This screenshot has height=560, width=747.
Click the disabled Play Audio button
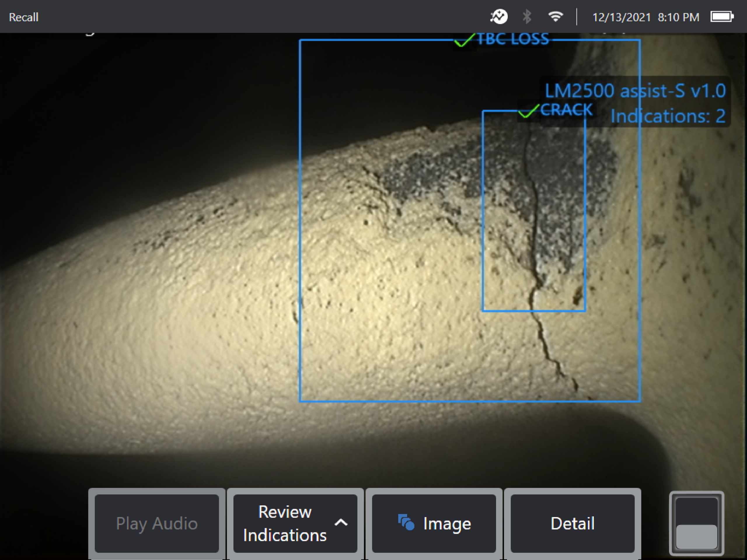pos(156,523)
